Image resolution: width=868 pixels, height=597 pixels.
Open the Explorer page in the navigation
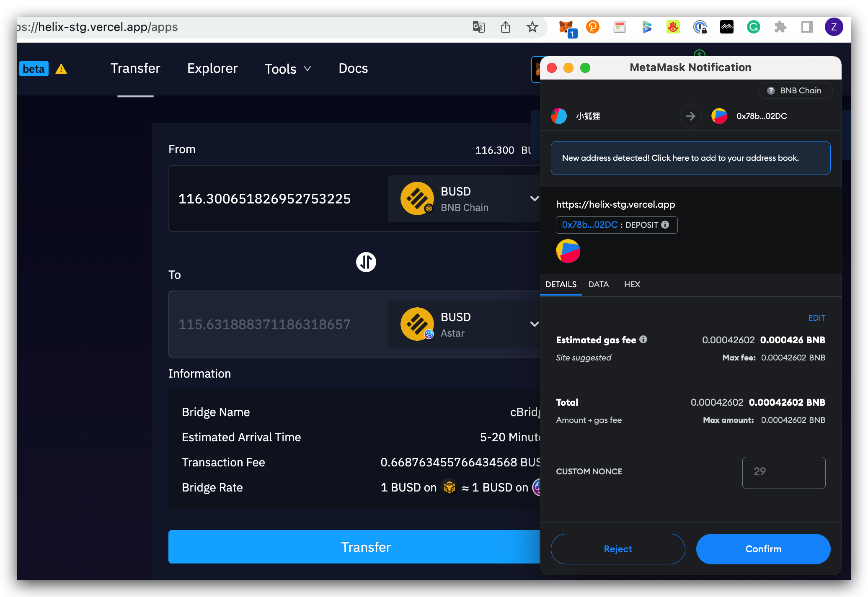(x=212, y=68)
